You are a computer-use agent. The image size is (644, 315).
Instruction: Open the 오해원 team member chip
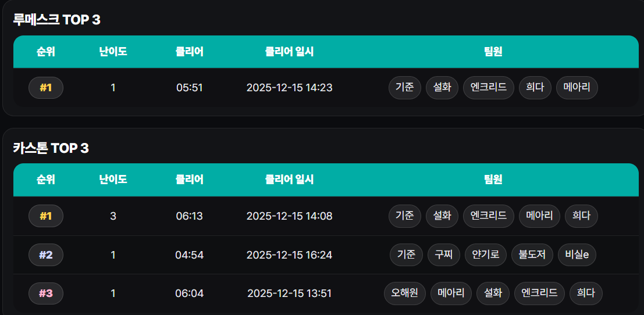pyautogui.click(x=405, y=293)
